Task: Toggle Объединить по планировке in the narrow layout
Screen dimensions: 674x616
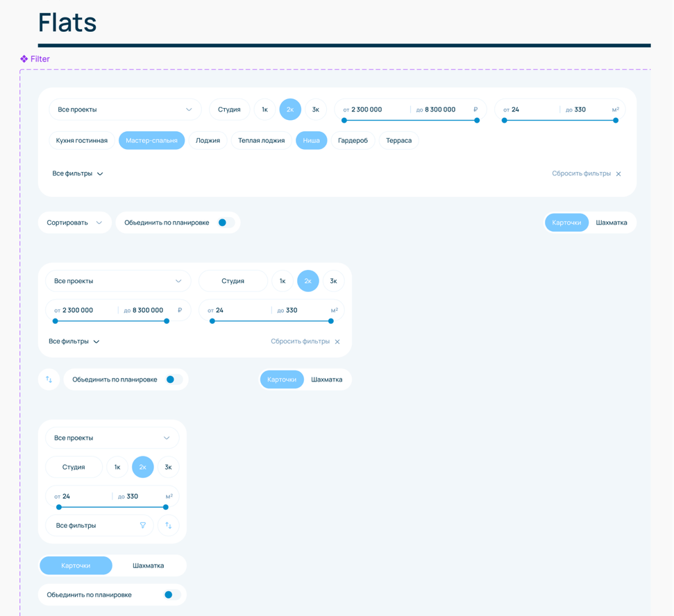Action: pos(172,594)
